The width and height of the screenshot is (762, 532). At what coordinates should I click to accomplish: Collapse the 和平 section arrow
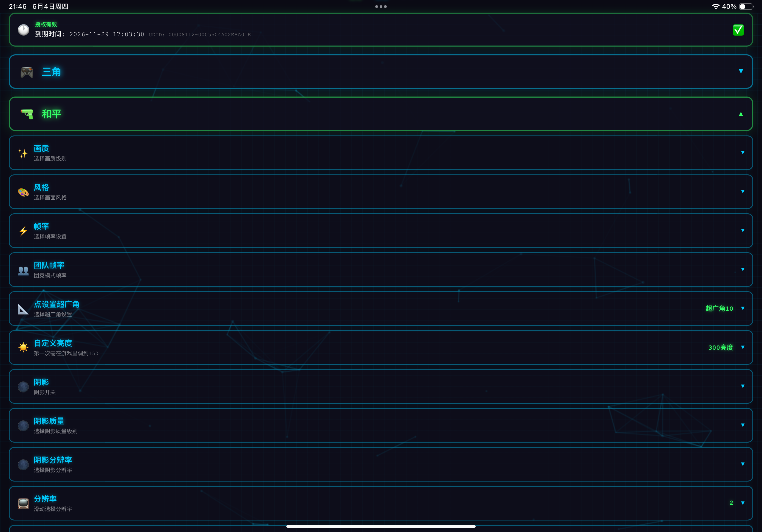click(x=741, y=114)
